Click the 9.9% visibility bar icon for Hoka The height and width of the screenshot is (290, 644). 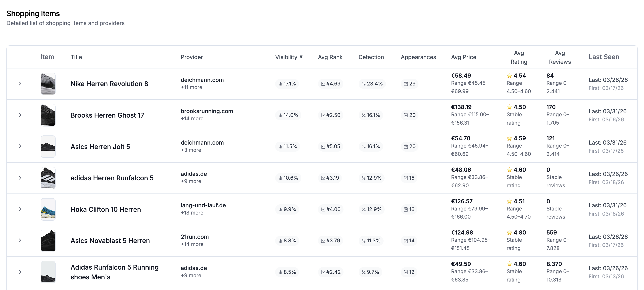pos(280,209)
